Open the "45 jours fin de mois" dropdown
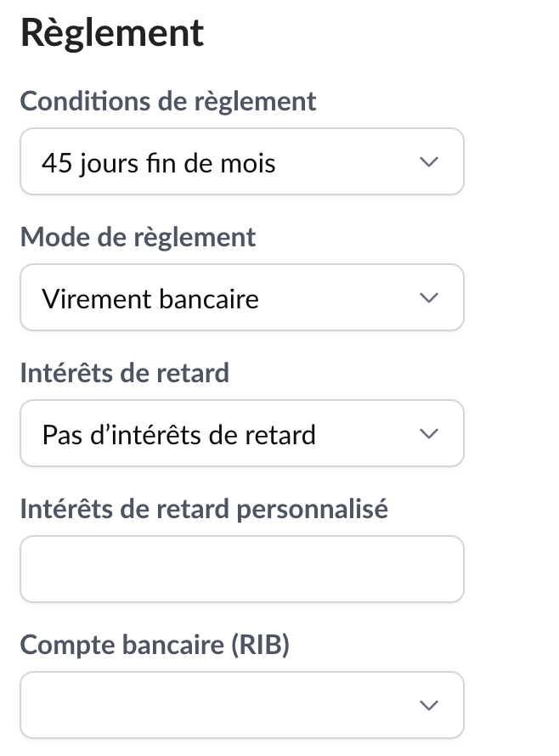The height and width of the screenshot is (756, 559). [241, 161]
